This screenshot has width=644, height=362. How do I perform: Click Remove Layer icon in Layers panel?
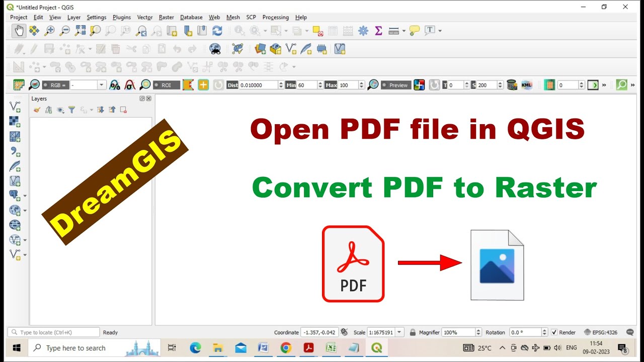(123, 110)
